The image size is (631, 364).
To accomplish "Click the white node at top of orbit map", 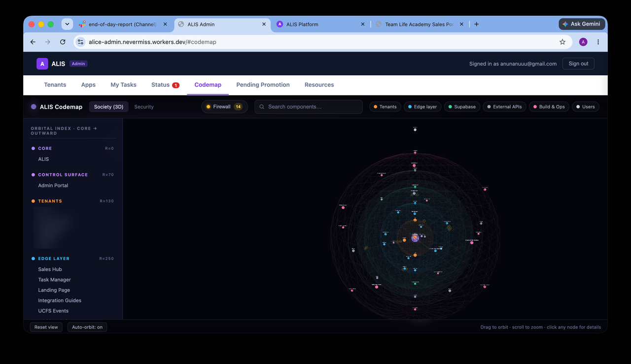I will 415,130.
